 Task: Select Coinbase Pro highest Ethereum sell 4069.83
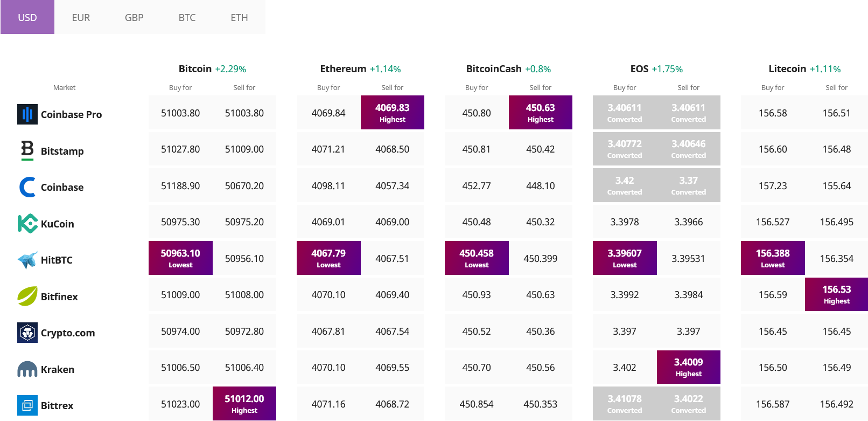point(393,112)
